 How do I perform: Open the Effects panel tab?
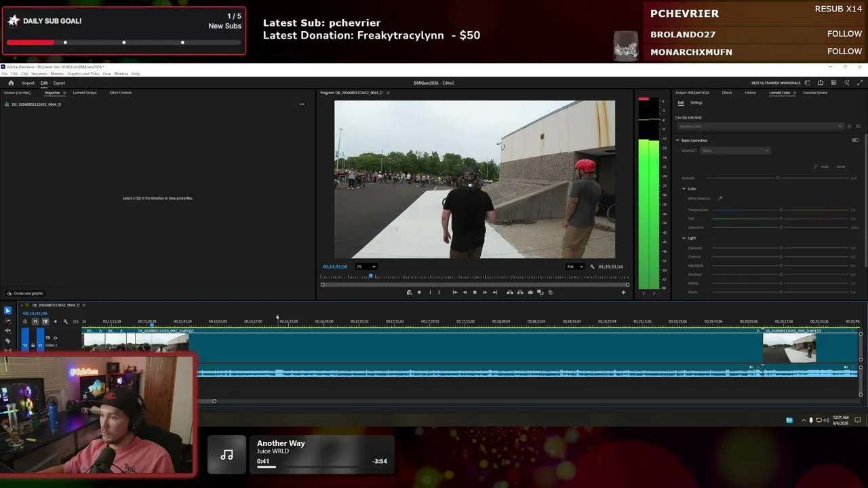point(727,93)
